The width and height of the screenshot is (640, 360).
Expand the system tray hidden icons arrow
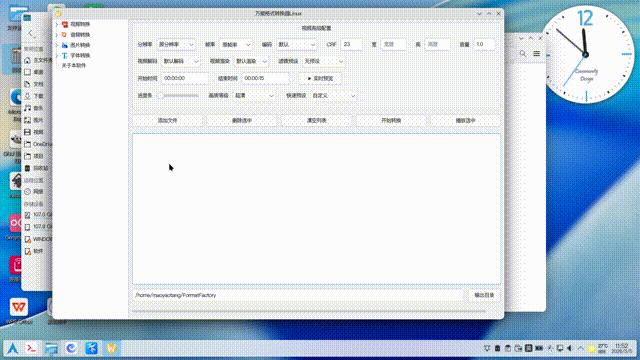[580, 348]
